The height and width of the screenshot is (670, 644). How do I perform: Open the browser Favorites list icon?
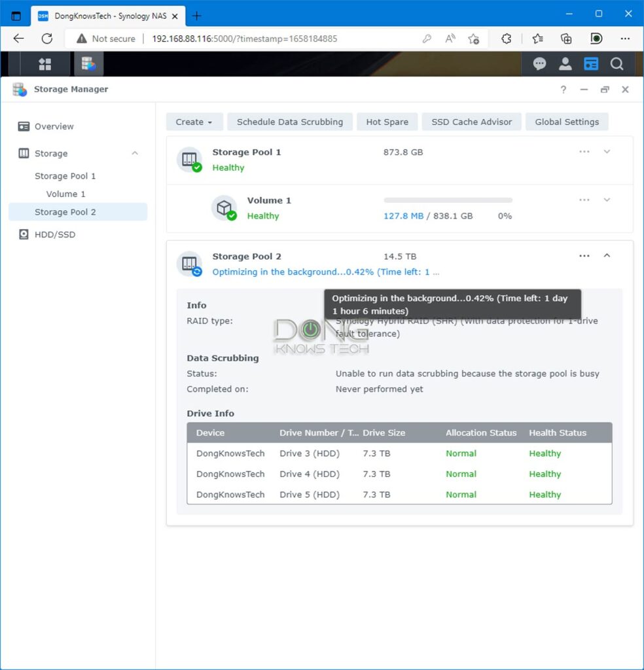[537, 39]
